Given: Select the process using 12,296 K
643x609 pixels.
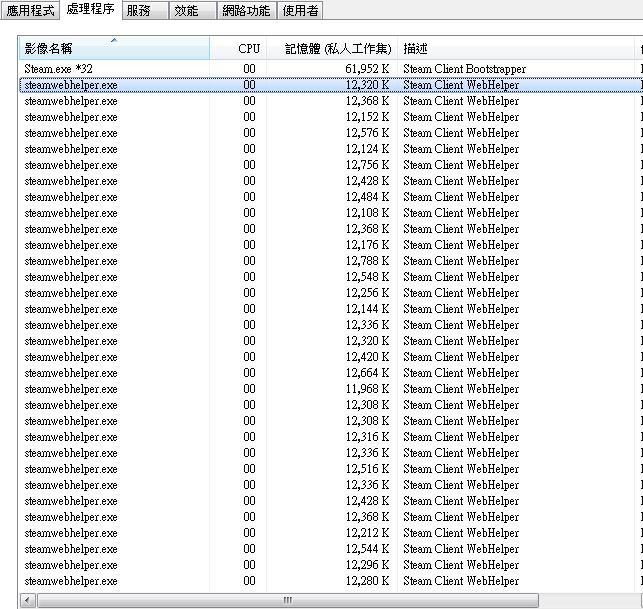Looking at the screenshot, I should 330,565.
